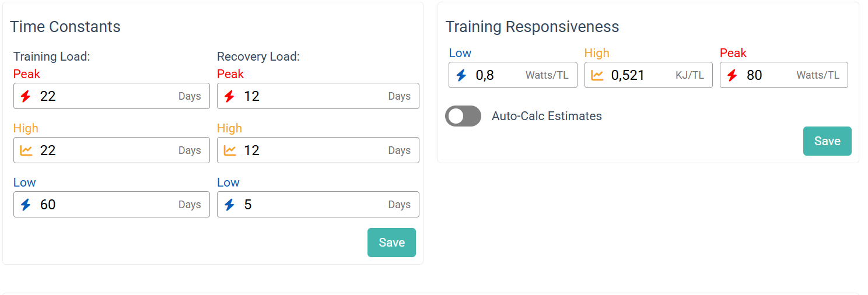The image size is (868, 295).
Task: Enable the Auto-Calc Estimates toggle
Action: [463, 116]
